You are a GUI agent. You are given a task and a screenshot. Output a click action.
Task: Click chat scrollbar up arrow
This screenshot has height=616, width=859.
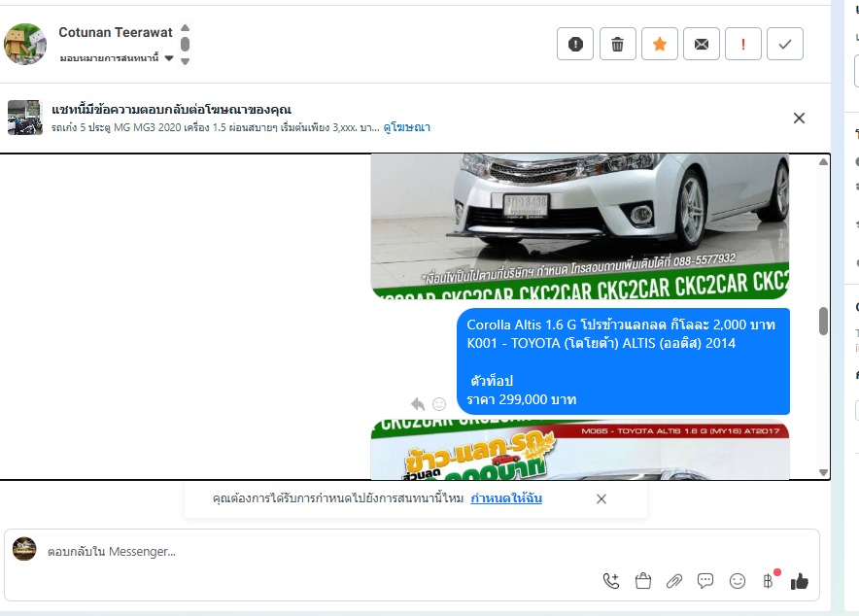click(x=823, y=162)
